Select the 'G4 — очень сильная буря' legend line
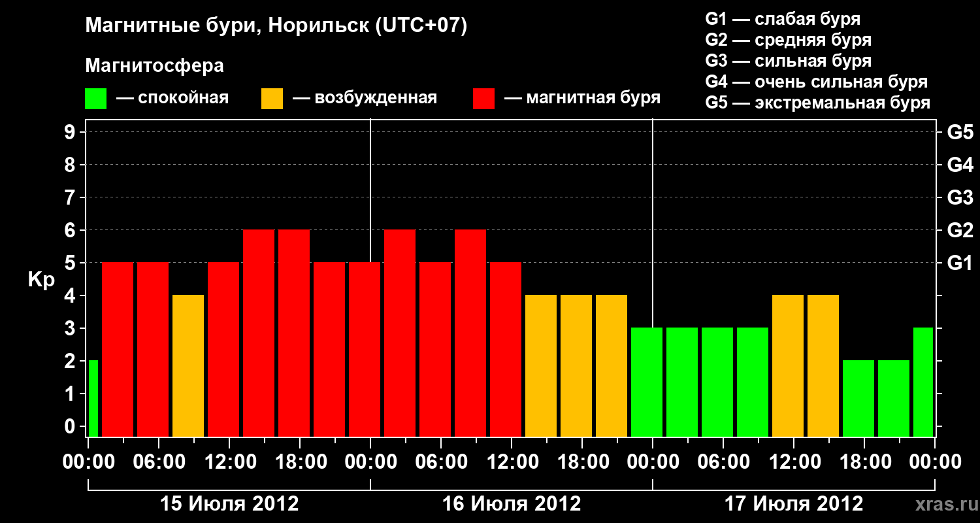Image resolution: width=980 pixels, height=523 pixels. [x=817, y=82]
